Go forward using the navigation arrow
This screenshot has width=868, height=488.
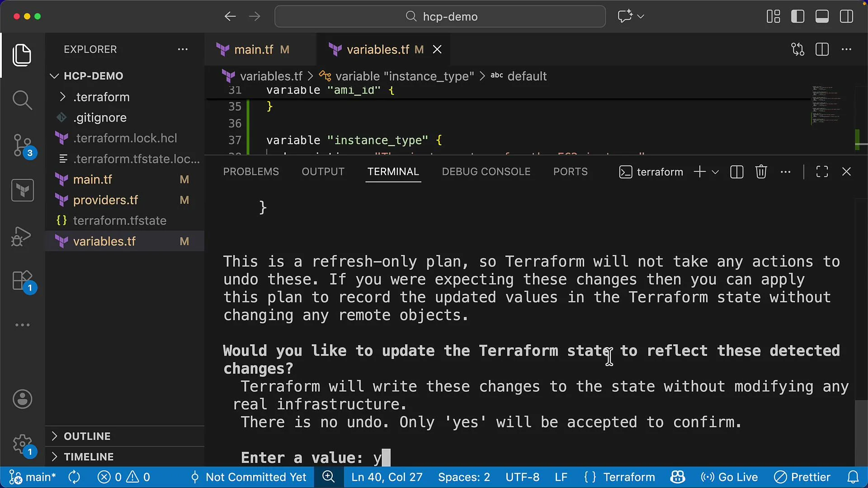[x=255, y=17]
